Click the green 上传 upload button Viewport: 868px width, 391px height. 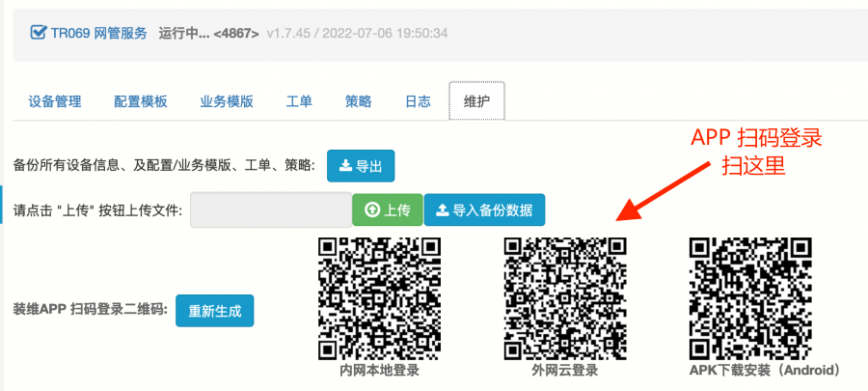[387, 209]
